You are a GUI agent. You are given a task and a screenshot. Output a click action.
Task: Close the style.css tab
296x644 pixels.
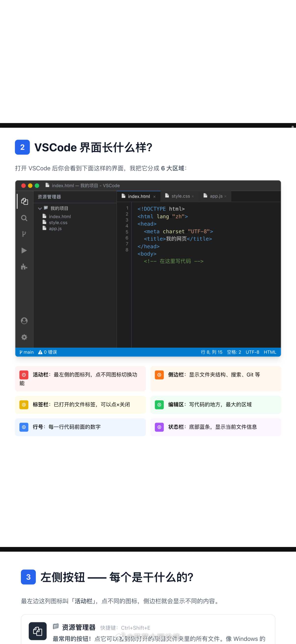pyautogui.click(x=193, y=196)
